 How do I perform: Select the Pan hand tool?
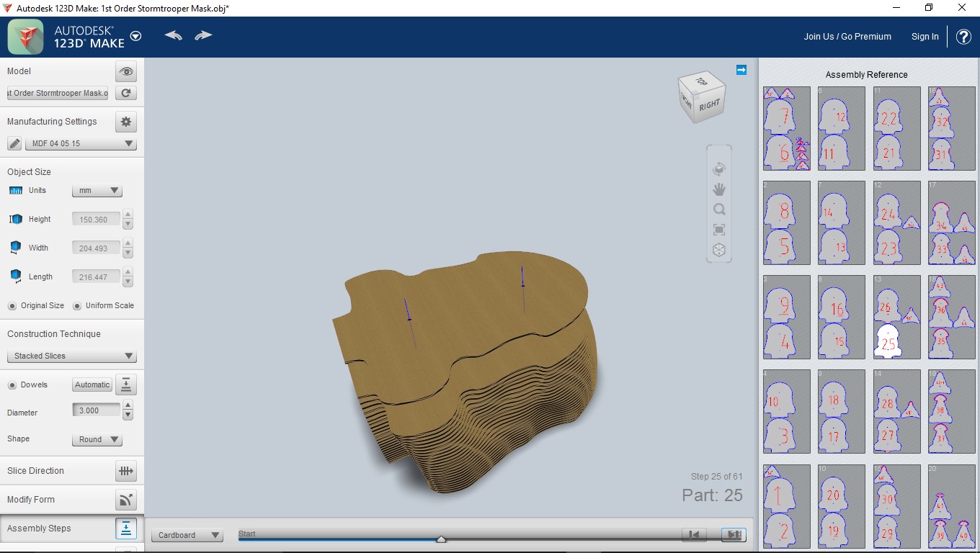[718, 189]
